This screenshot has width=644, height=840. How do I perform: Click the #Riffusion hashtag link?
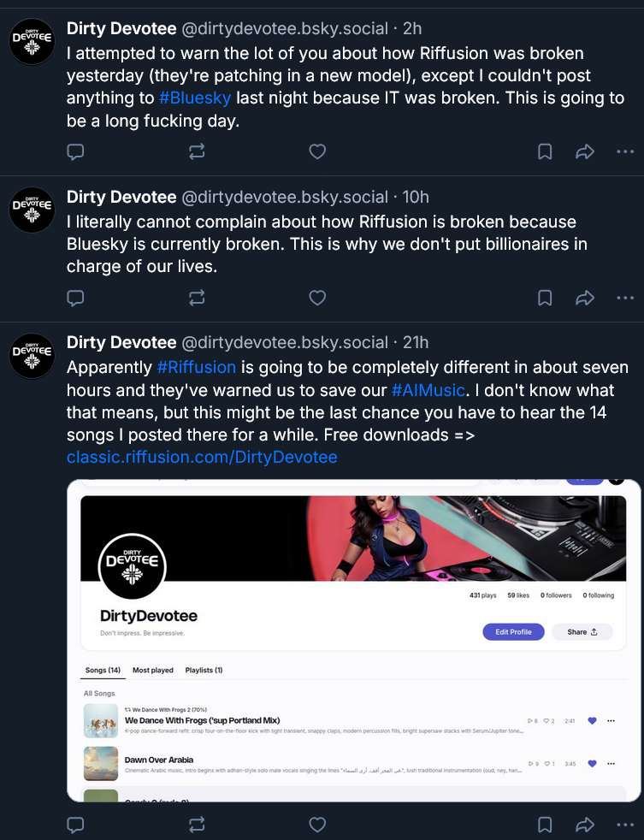click(x=196, y=368)
